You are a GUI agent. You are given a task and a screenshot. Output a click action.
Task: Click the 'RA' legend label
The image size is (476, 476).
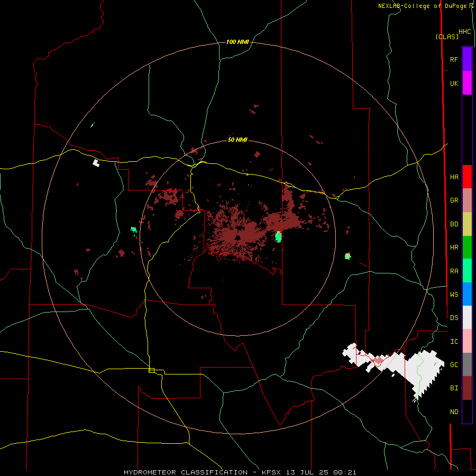[454, 271]
